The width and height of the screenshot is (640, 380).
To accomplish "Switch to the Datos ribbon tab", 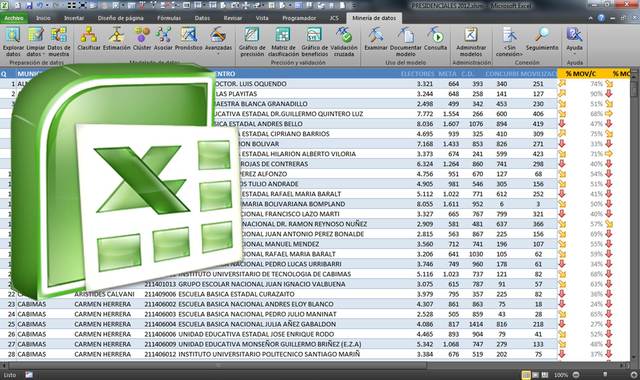I will click(202, 18).
